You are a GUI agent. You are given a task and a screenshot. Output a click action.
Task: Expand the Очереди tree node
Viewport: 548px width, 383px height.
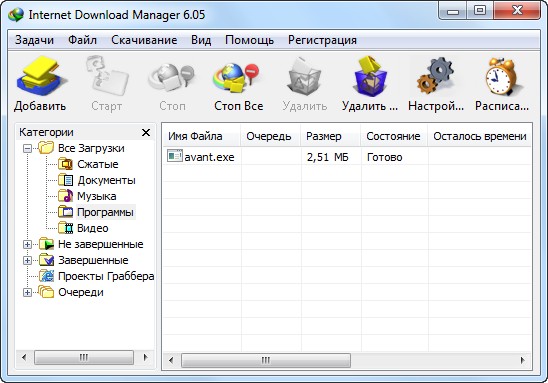point(27,292)
